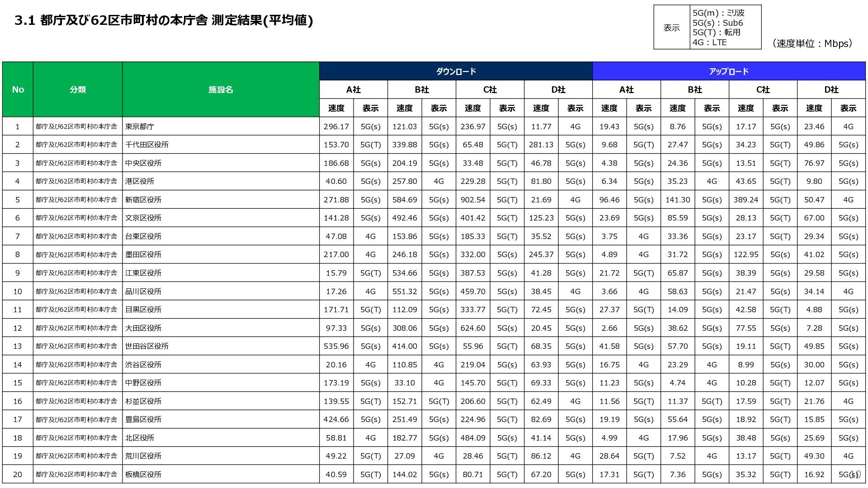Click the A社 header under ダウンロード
The image size is (868, 488).
353,89
